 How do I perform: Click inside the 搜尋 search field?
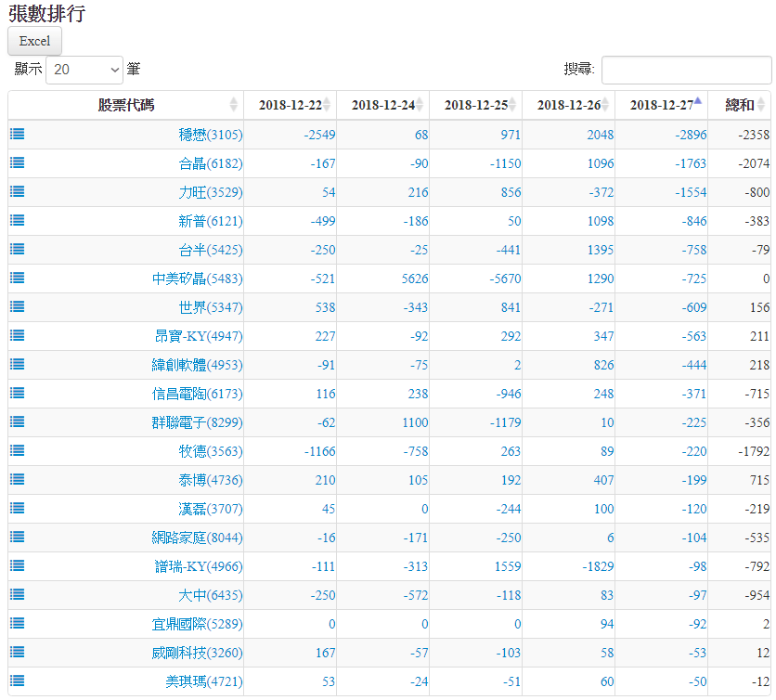pos(686,70)
